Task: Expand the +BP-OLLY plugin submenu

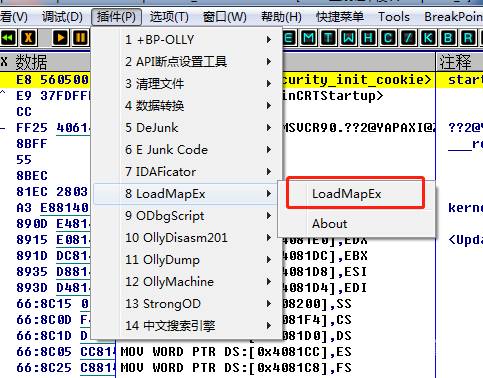Action: coord(186,40)
